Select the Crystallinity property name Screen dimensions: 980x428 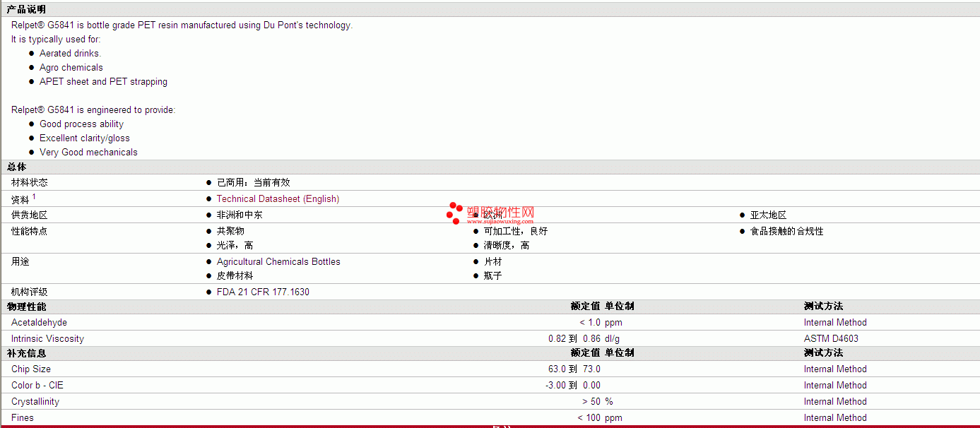[x=35, y=402]
